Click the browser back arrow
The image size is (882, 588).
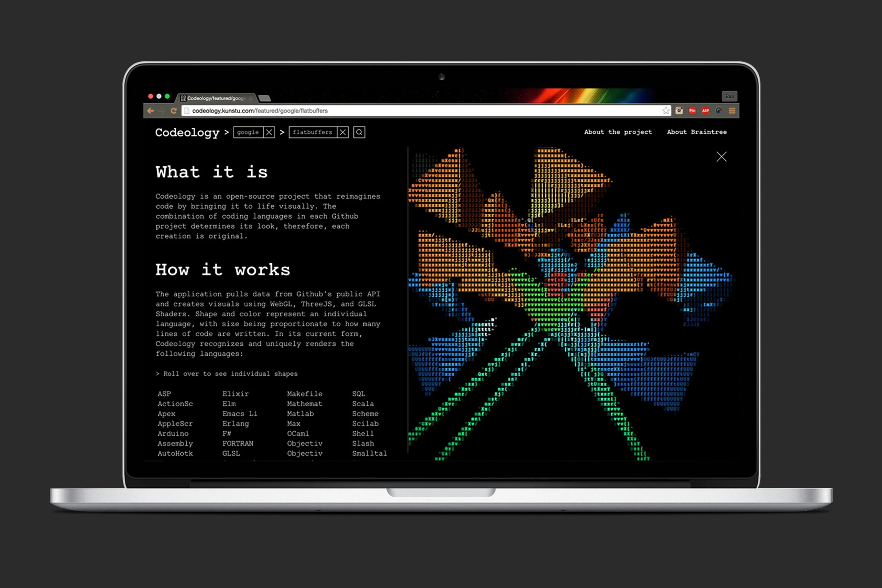click(151, 111)
